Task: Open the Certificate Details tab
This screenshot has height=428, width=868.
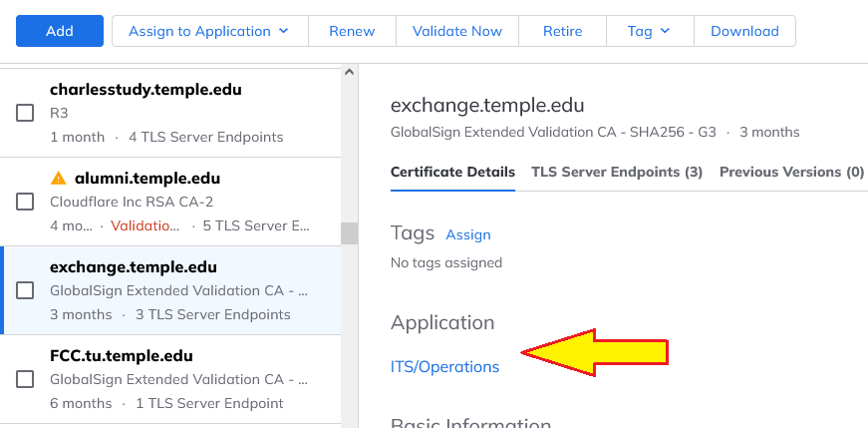Action: [x=452, y=172]
